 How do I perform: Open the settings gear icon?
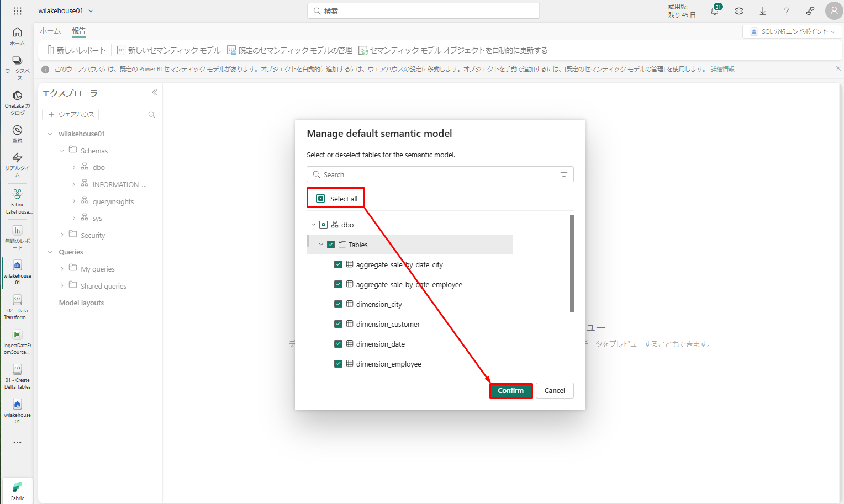(x=739, y=11)
